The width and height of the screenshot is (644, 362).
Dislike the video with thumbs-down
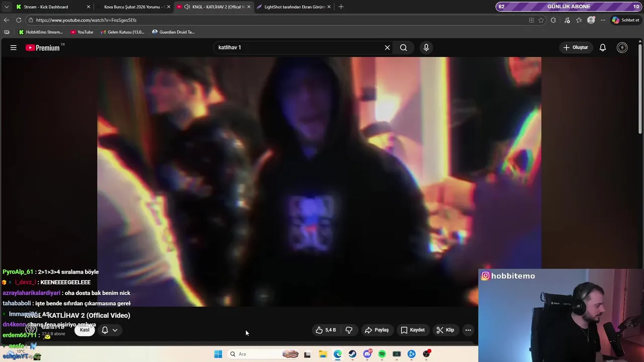[x=349, y=330]
